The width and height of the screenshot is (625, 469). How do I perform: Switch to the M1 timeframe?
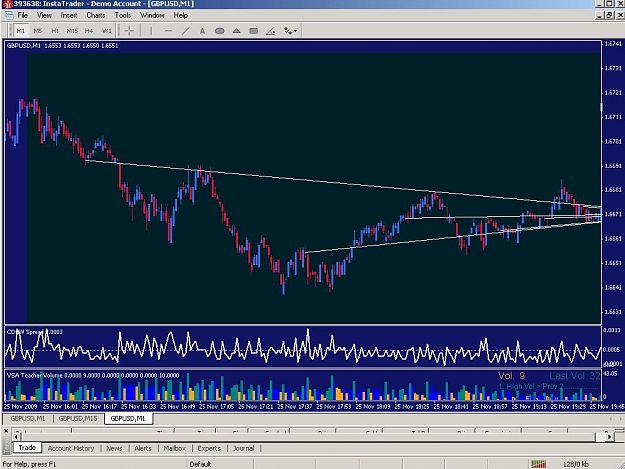21,31
